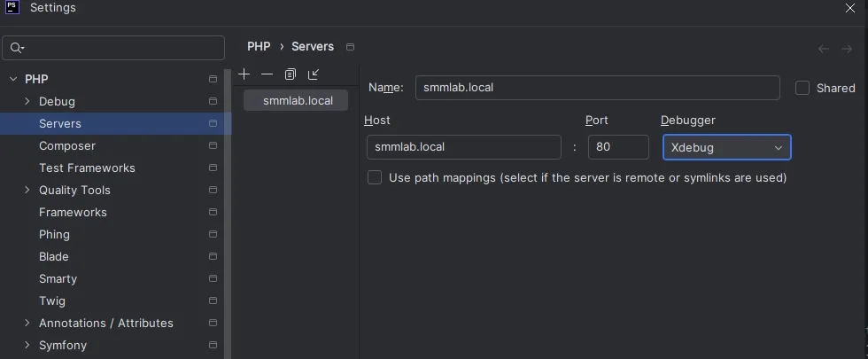
Task: Collapse the PHP settings tree node
Action: (13, 79)
